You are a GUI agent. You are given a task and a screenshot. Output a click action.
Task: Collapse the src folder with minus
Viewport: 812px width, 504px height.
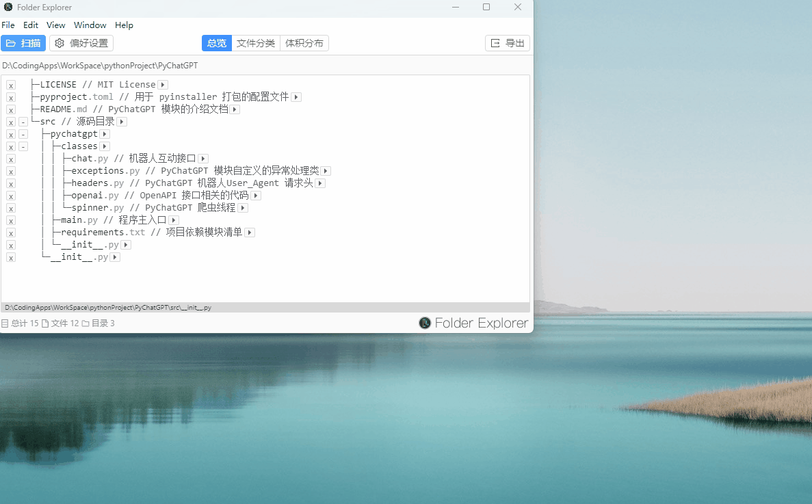click(x=23, y=122)
